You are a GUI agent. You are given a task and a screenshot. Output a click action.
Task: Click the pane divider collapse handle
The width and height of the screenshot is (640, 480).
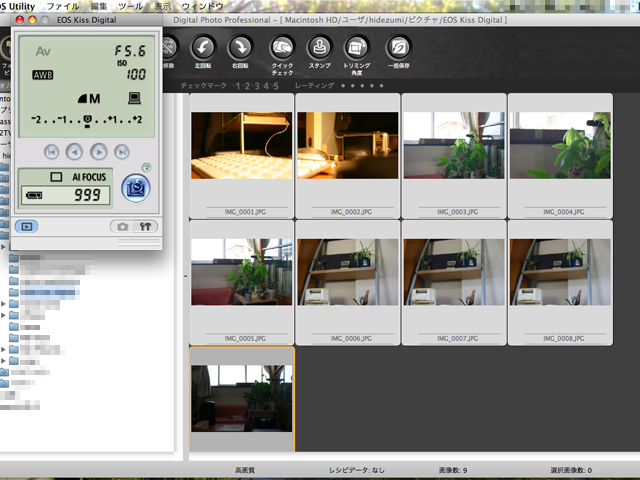[185, 277]
